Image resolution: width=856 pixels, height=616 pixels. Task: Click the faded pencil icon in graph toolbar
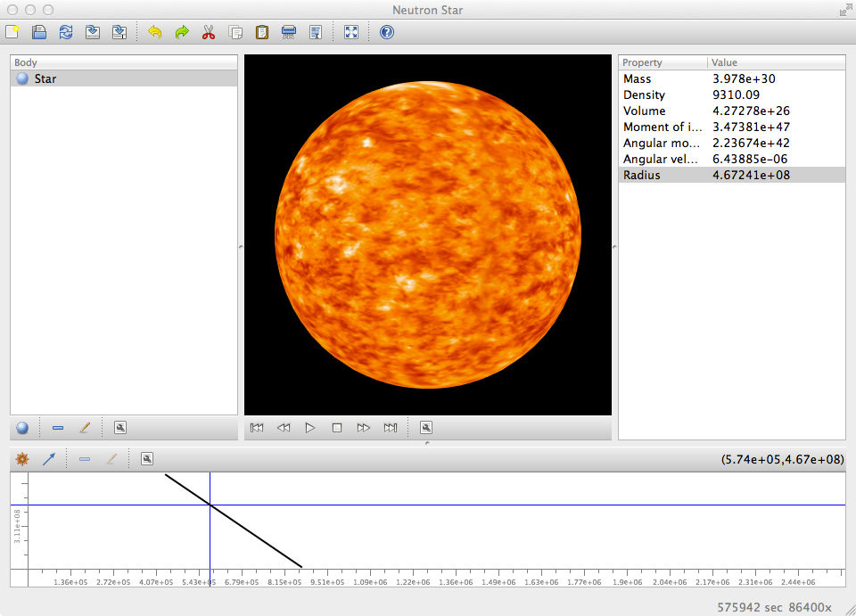coord(111,459)
